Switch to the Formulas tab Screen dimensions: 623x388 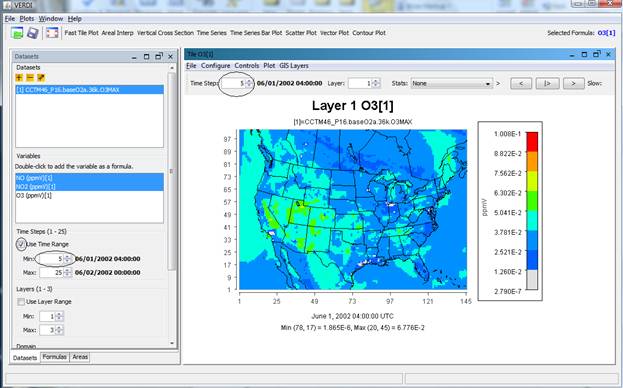54,357
